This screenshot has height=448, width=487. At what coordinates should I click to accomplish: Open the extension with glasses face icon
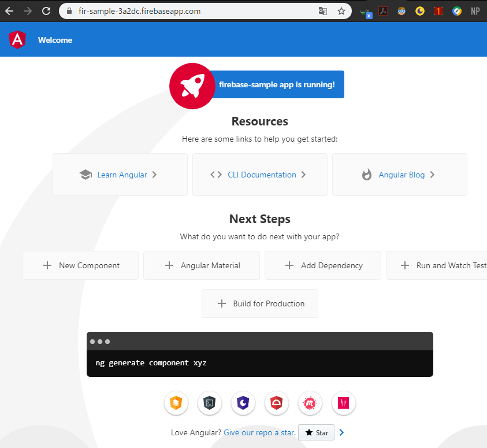tap(402, 11)
